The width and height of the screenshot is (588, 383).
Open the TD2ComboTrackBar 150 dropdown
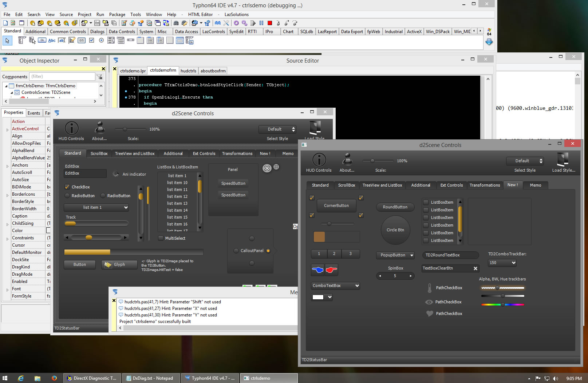[x=513, y=263]
